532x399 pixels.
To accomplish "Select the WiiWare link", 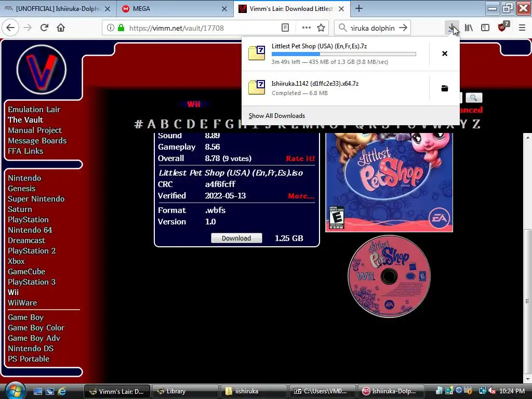I will click(x=22, y=303).
